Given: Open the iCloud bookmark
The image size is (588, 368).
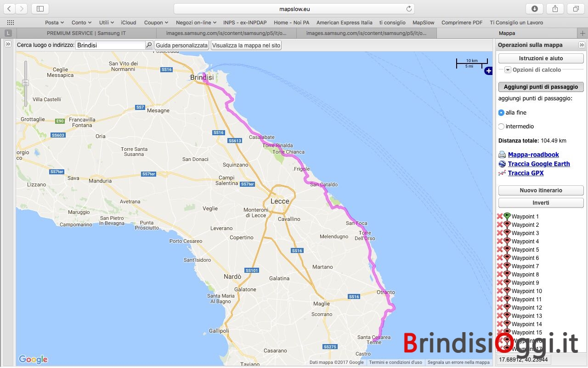Looking at the screenshot, I should coord(129,23).
